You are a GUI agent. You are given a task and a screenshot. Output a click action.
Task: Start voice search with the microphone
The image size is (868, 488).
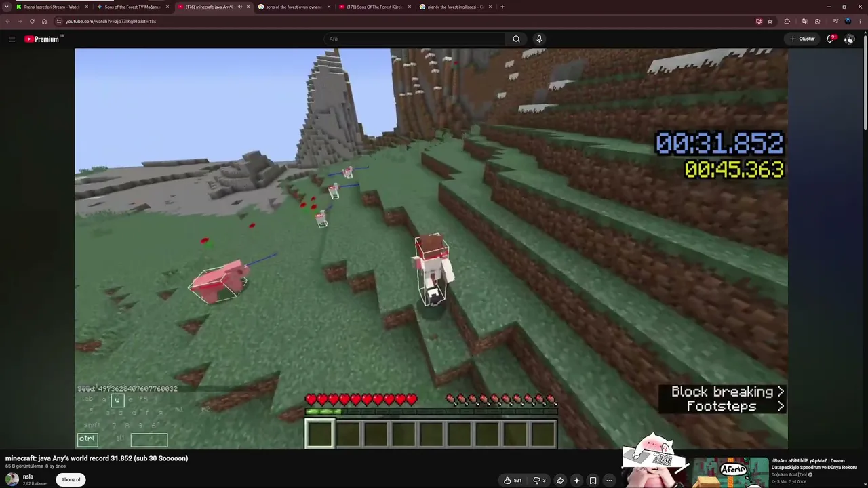click(x=539, y=39)
